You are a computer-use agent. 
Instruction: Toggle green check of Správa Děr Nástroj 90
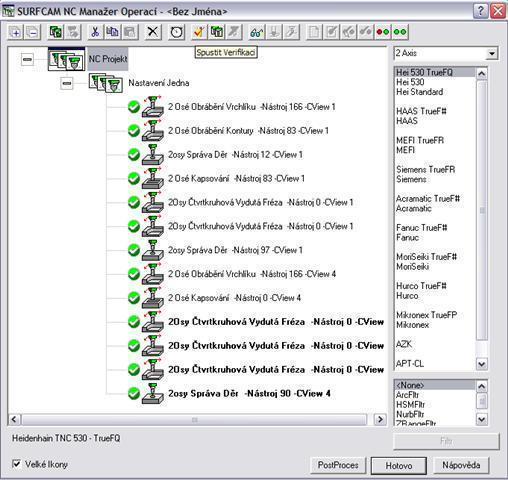134,394
